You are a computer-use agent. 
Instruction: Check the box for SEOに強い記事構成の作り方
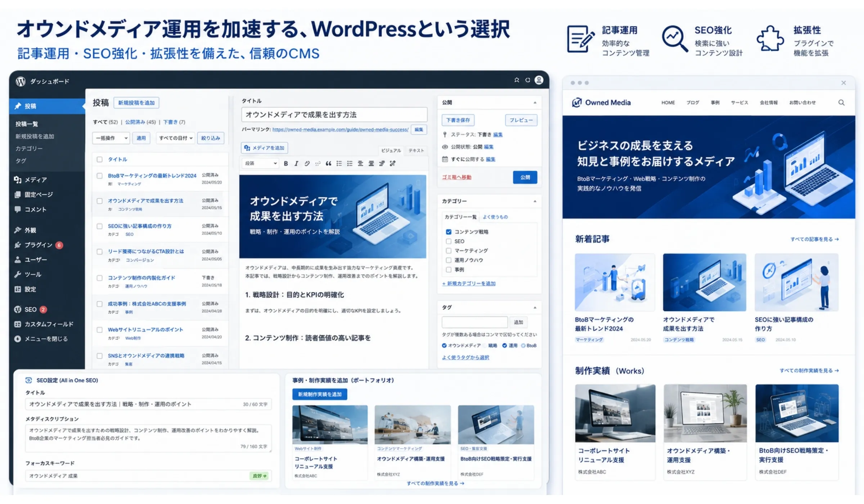[x=100, y=226]
